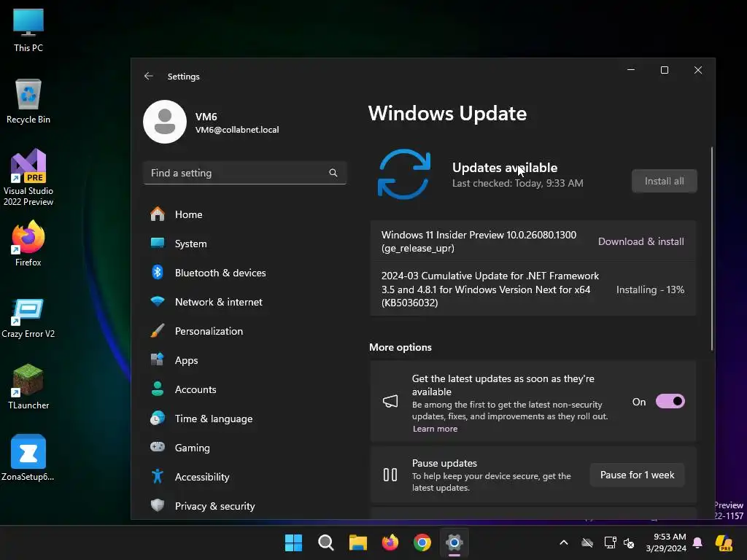Open the Windows Start menu

(293, 542)
